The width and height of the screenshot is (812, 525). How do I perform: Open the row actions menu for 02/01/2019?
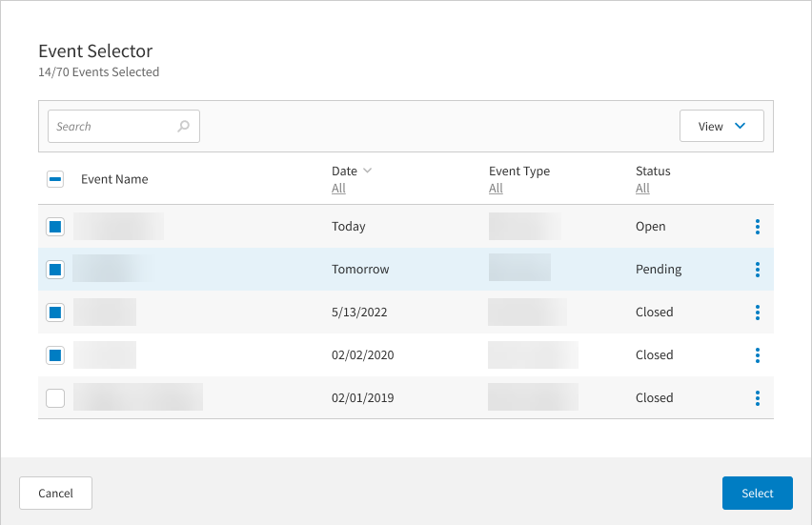[x=757, y=398]
